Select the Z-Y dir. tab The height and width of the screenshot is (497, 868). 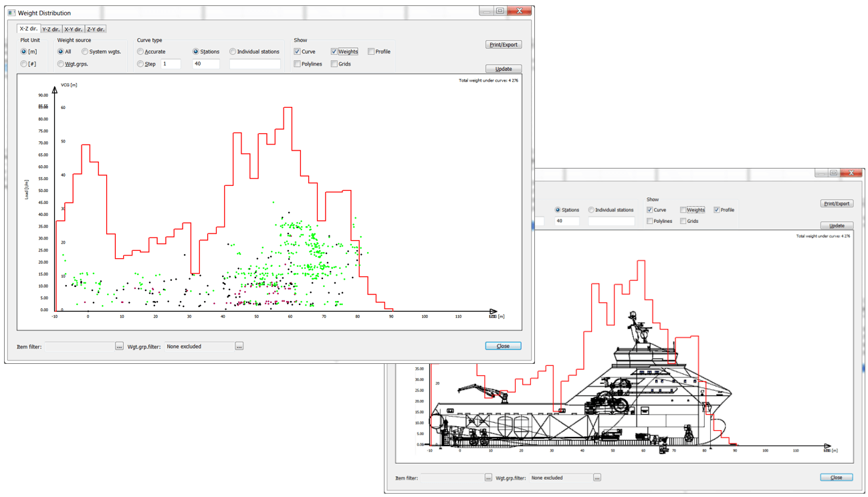click(96, 29)
